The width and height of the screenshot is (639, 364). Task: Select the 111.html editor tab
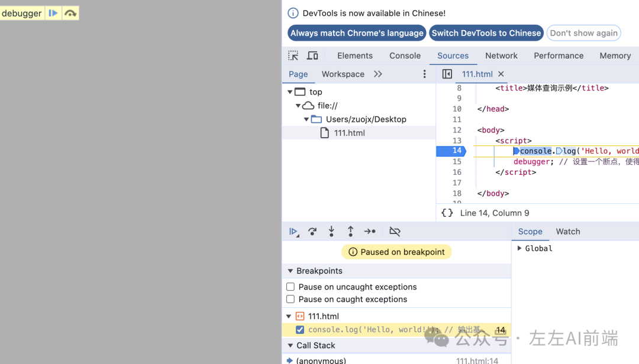coord(477,74)
